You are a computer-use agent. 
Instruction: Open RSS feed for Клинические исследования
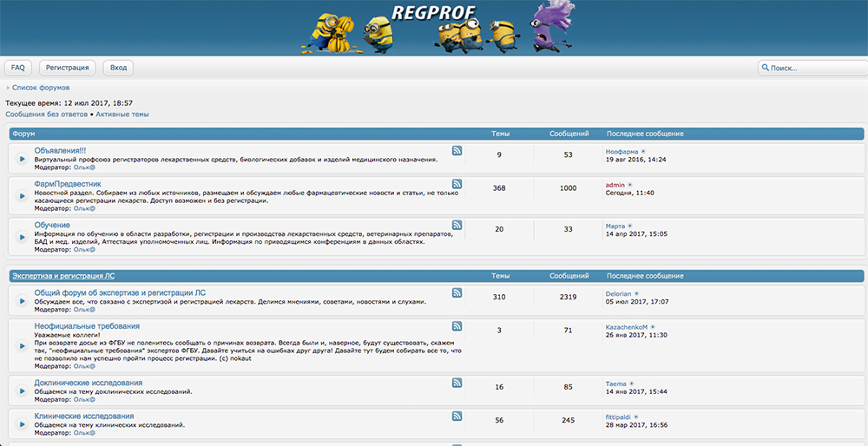[457, 416]
